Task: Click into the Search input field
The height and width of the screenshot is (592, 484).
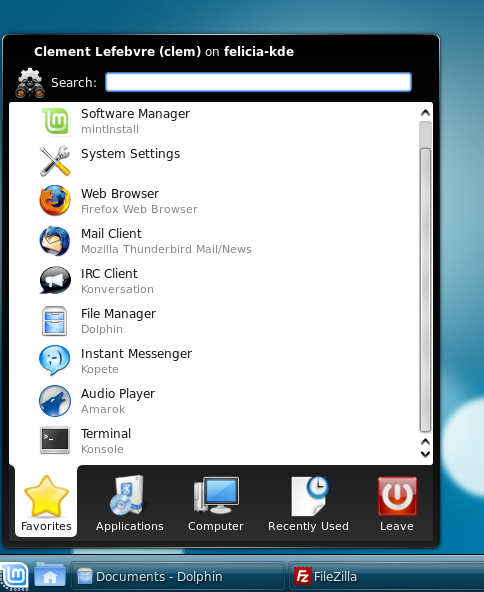Action: click(x=258, y=82)
